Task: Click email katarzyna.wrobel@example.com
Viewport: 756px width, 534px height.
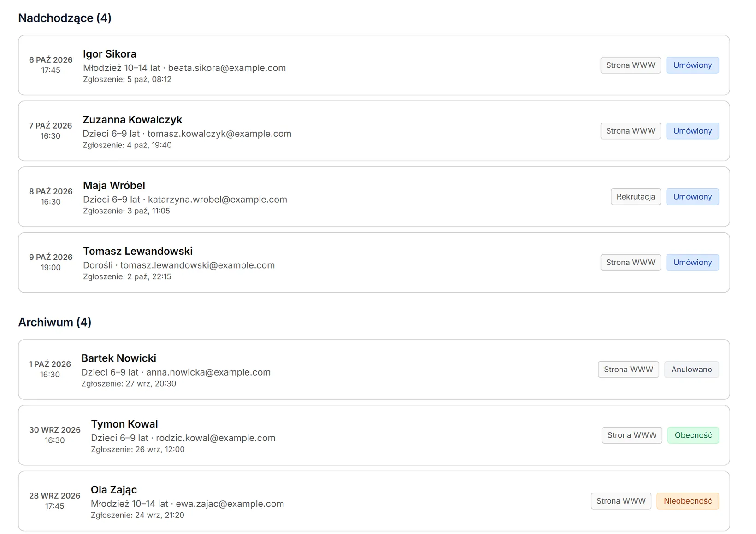Action: (218, 200)
